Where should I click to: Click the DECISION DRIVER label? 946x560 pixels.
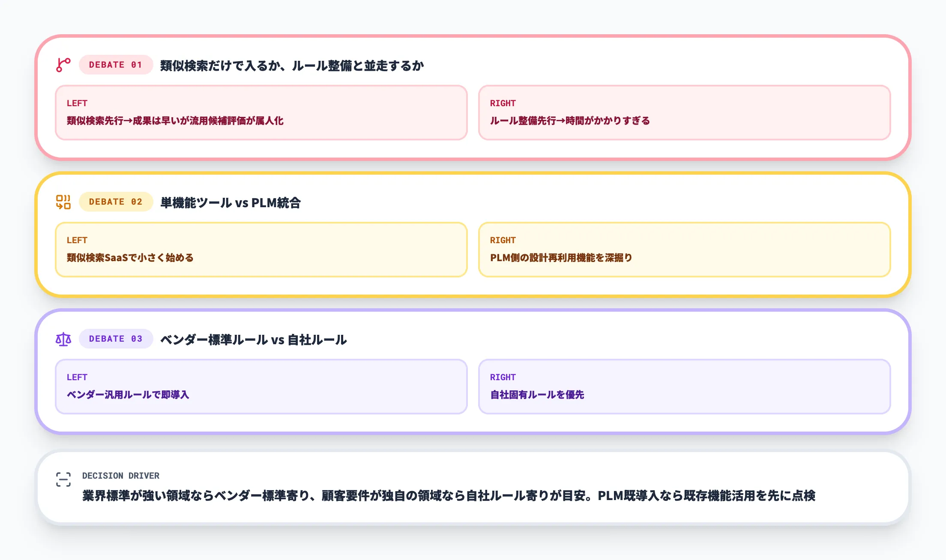coord(120,475)
